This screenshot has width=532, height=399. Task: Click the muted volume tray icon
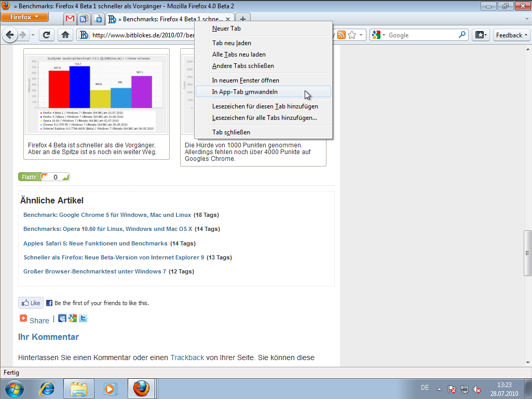tap(476, 389)
